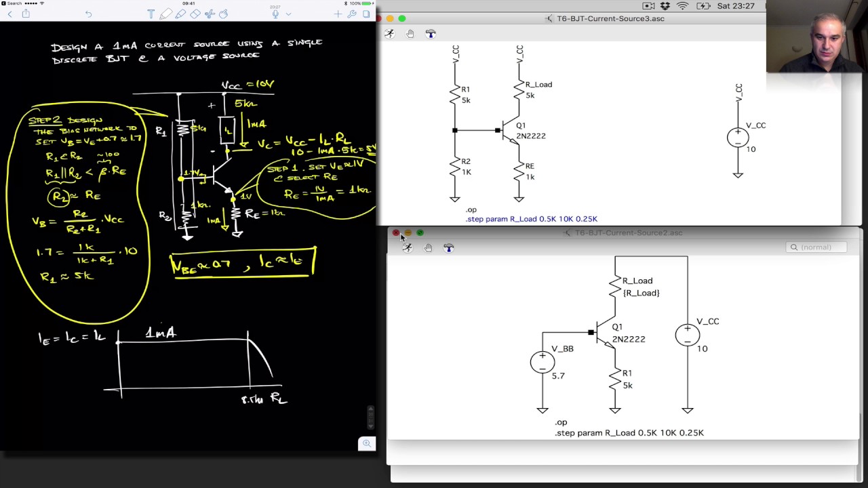Open the wrench settings in notes toolbar
Screen dimensions: 868x488
point(352,14)
